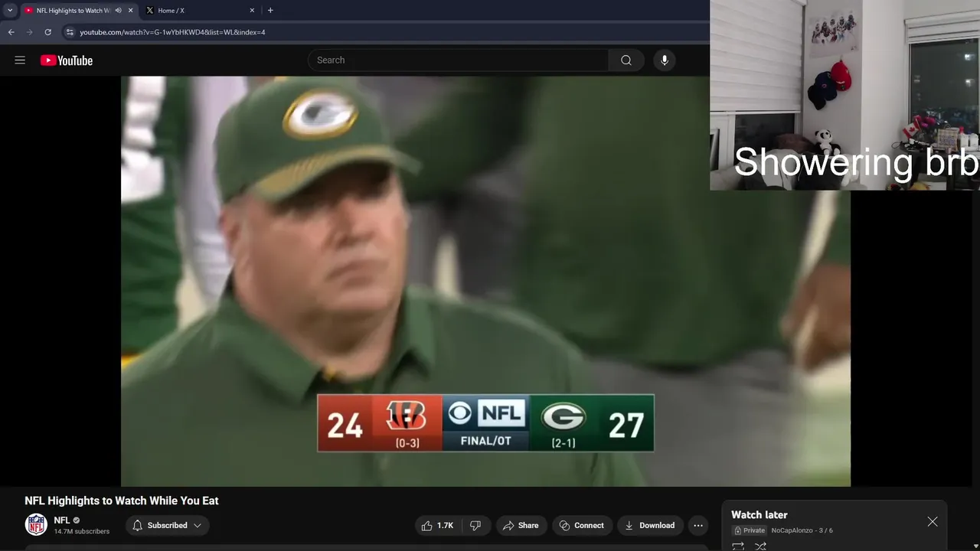Share the video with the Share button
Image resolution: width=980 pixels, height=551 pixels.
[x=521, y=526]
